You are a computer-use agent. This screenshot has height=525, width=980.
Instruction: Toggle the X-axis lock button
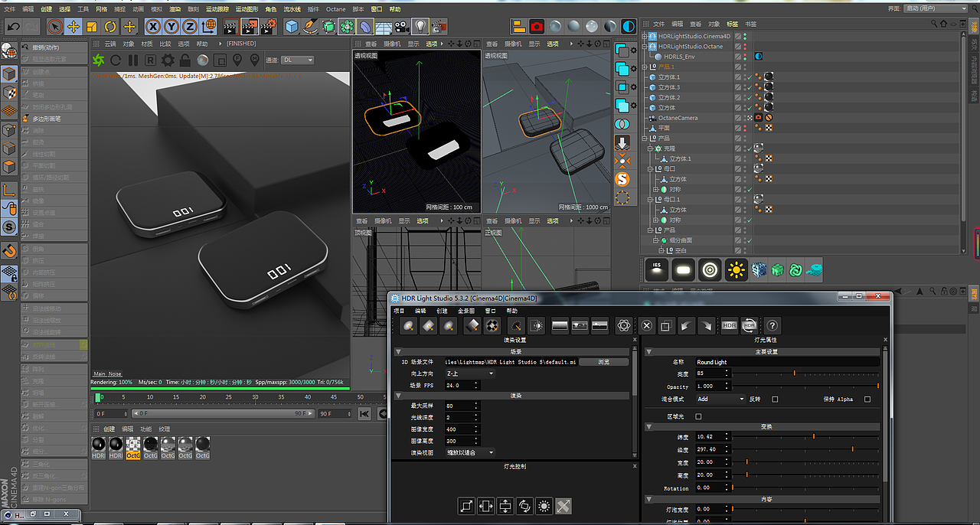[x=153, y=27]
